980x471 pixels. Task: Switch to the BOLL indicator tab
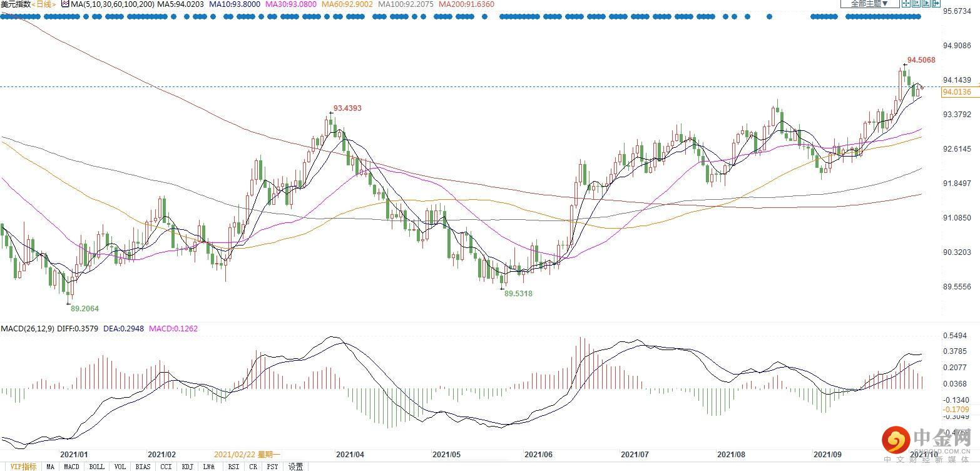(96, 467)
